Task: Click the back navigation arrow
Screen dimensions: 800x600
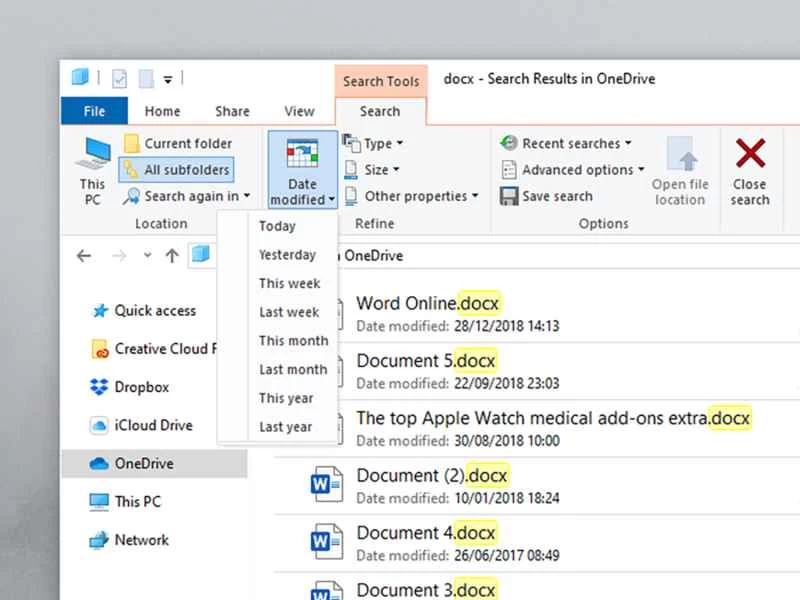Action: (x=84, y=256)
